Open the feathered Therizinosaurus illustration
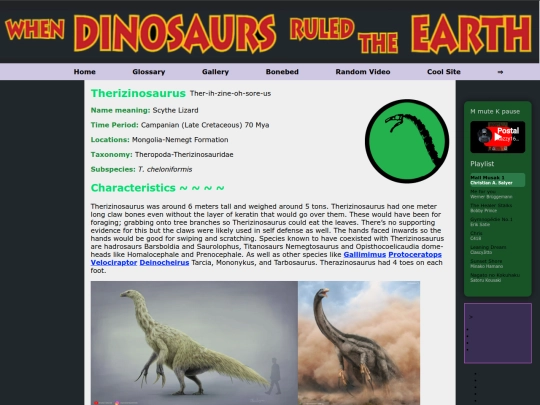Viewport: 540px width, 405px height. pyautogui.click(x=194, y=343)
